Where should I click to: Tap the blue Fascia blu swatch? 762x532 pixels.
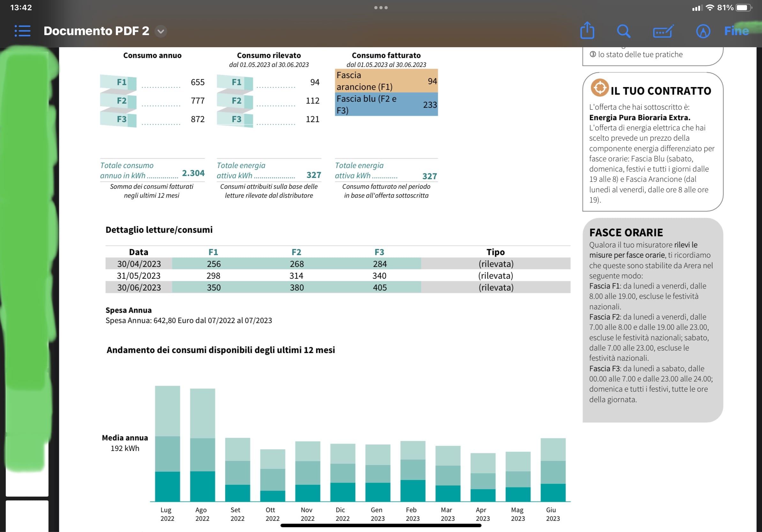click(x=386, y=104)
